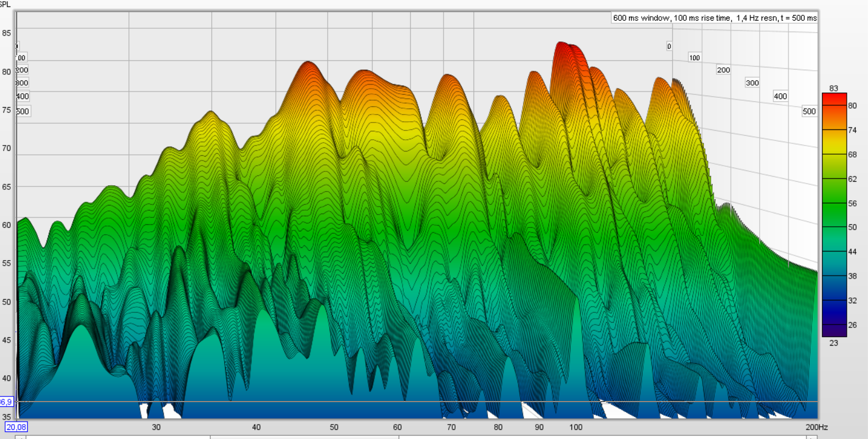Click the '40' label on the frequency axis

click(256, 427)
